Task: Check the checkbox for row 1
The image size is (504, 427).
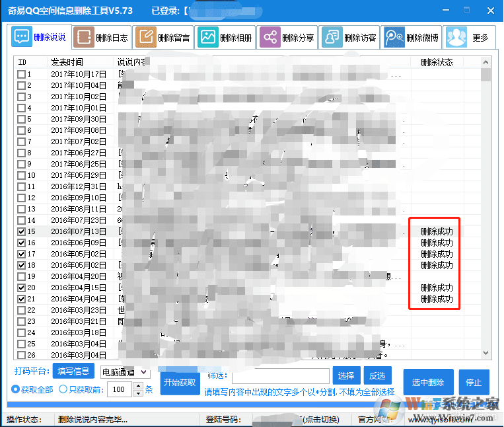Action: coord(22,74)
